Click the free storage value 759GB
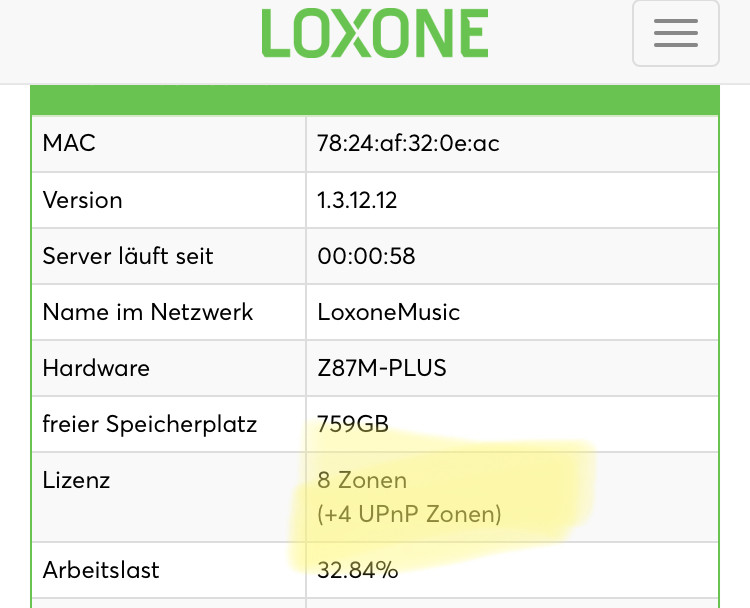Screen dimensions: 750x608 coord(353,424)
